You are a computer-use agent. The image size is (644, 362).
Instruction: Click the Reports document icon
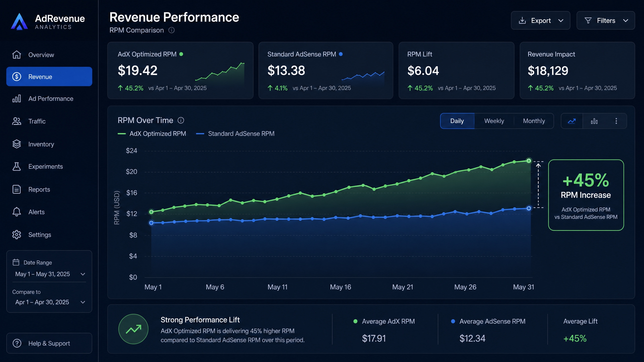coord(17,189)
